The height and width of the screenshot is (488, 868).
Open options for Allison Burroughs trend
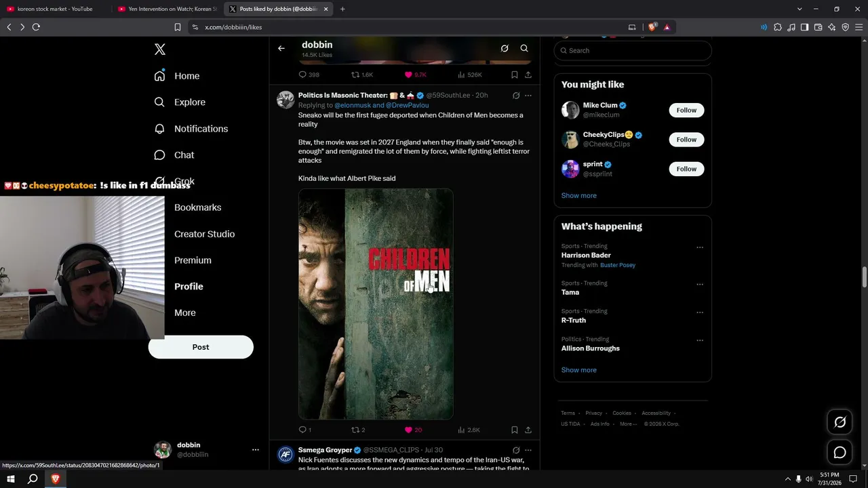700,340
